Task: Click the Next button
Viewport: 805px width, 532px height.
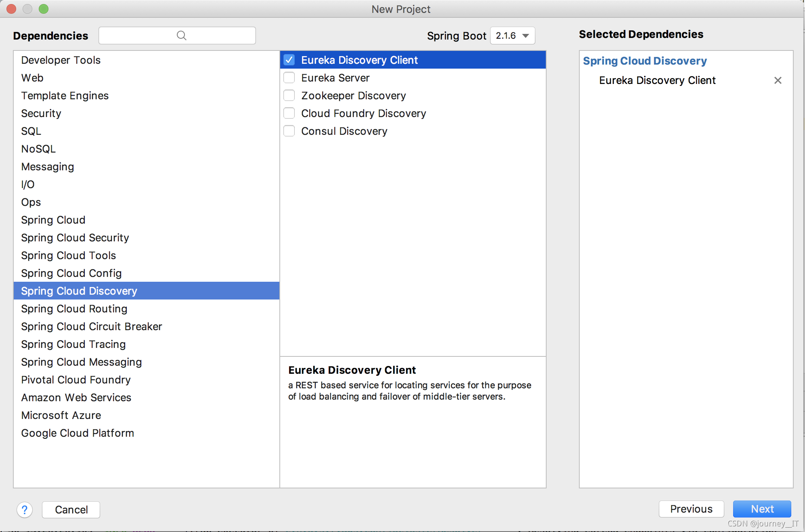Action: 763,509
